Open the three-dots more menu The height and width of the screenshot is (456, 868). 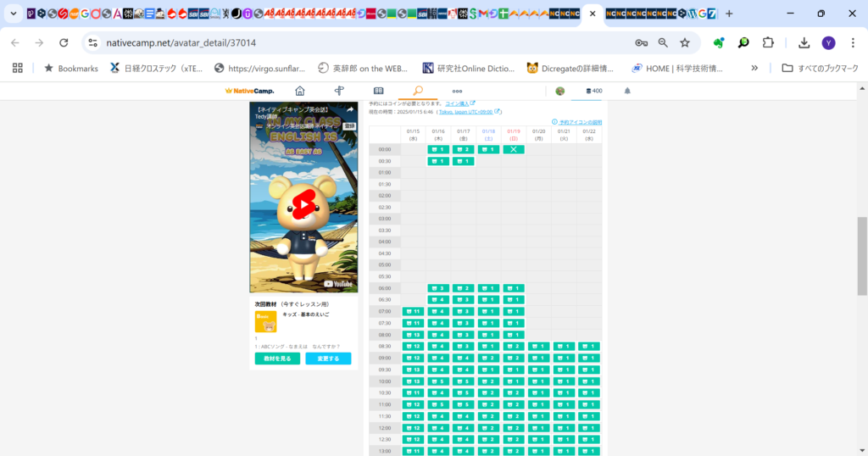[457, 91]
